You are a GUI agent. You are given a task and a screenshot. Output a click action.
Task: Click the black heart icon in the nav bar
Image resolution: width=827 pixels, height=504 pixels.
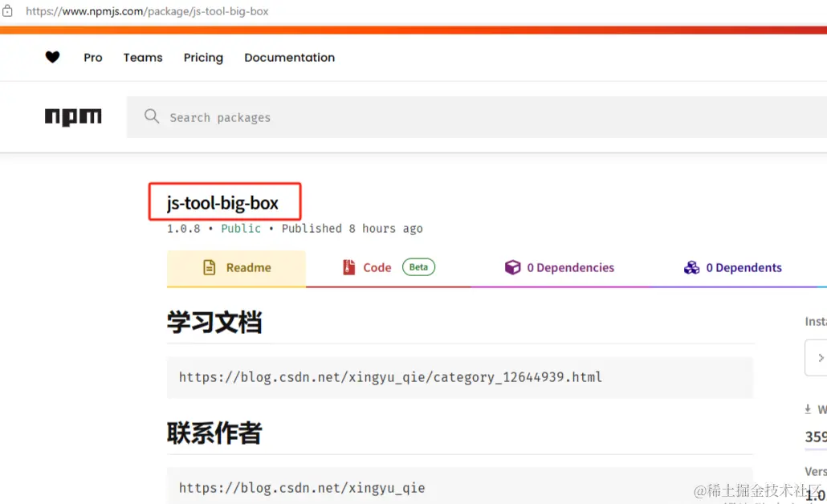coord(52,57)
